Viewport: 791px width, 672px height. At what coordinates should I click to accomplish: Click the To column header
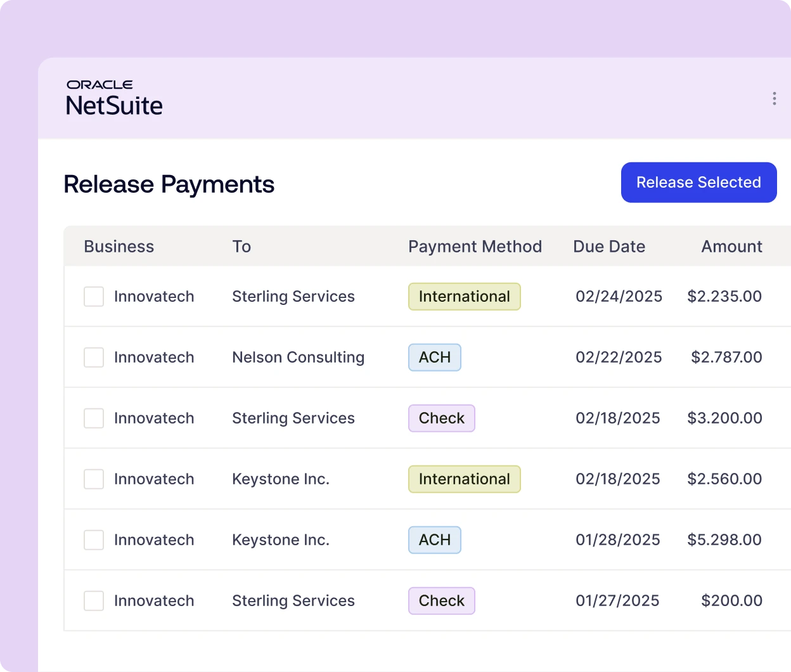click(x=241, y=247)
